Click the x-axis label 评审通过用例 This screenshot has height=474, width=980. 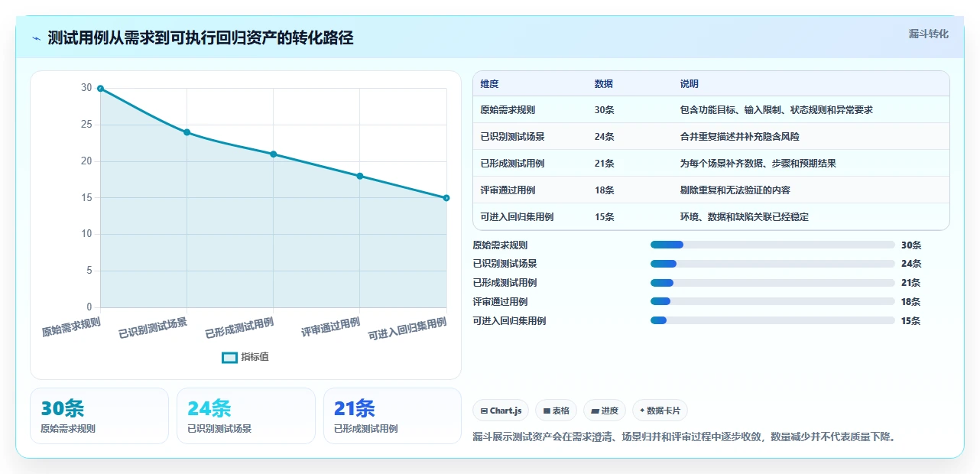330,326
